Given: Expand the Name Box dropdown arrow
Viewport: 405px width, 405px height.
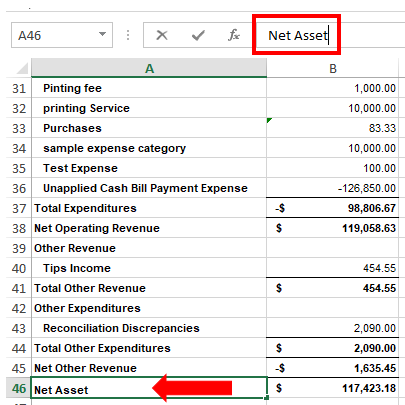Looking at the screenshot, I should pyautogui.click(x=103, y=34).
